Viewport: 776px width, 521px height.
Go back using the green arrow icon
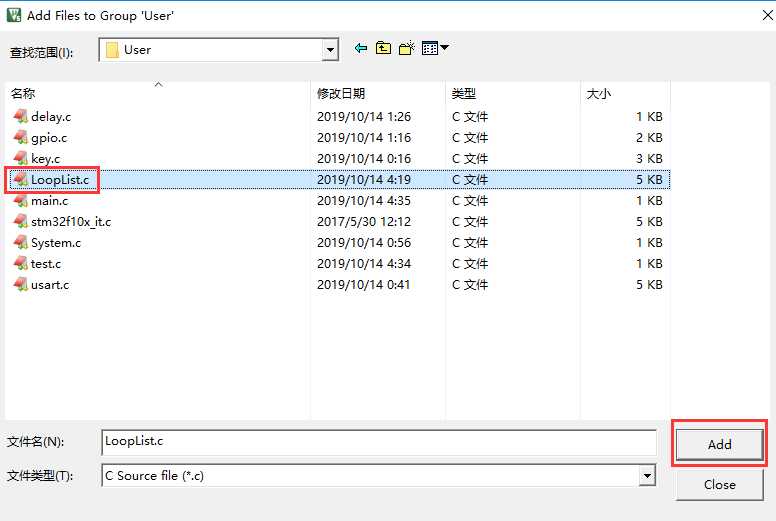[x=361, y=48]
